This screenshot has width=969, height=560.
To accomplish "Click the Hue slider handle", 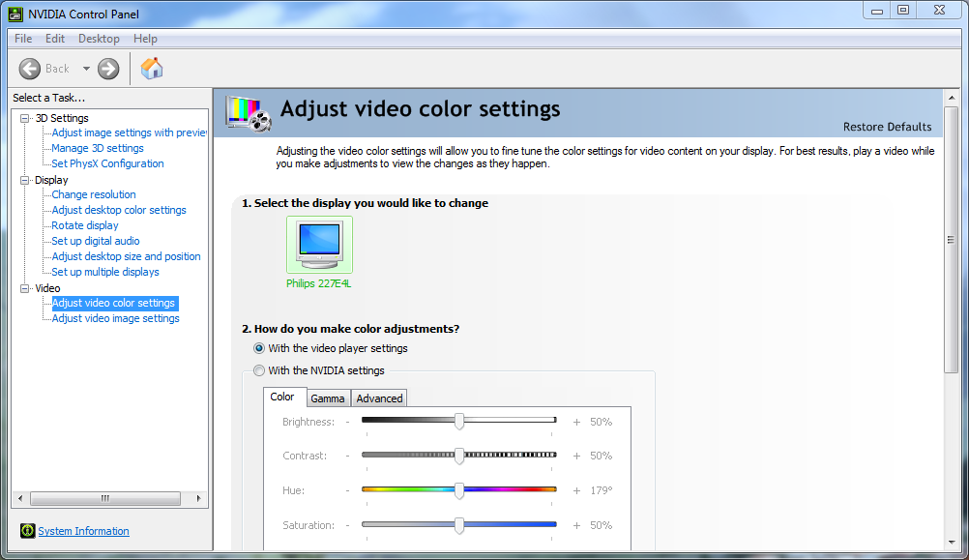I will [459, 490].
